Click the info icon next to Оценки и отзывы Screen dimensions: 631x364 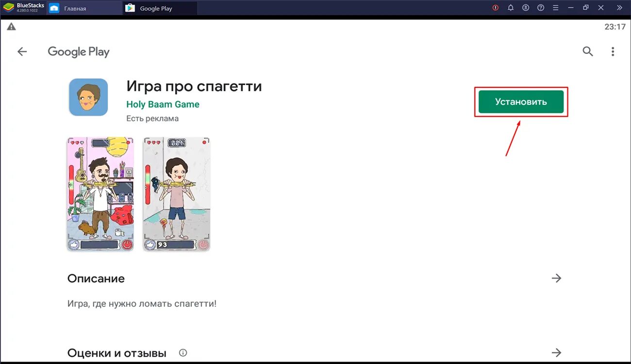click(183, 353)
